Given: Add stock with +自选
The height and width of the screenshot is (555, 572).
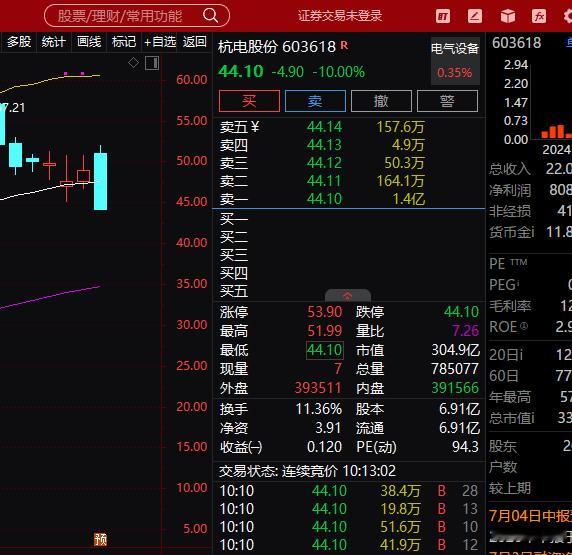Looking at the screenshot, I should pos(160,42).
